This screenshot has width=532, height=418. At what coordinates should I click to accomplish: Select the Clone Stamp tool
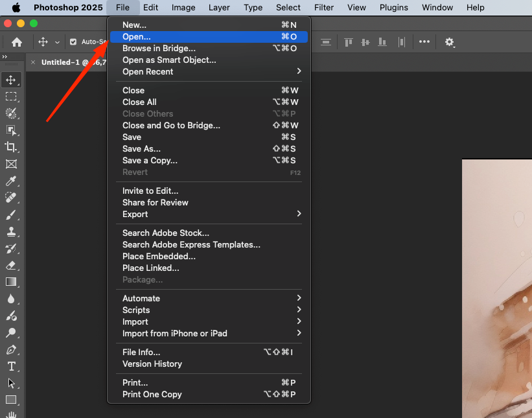11,232
